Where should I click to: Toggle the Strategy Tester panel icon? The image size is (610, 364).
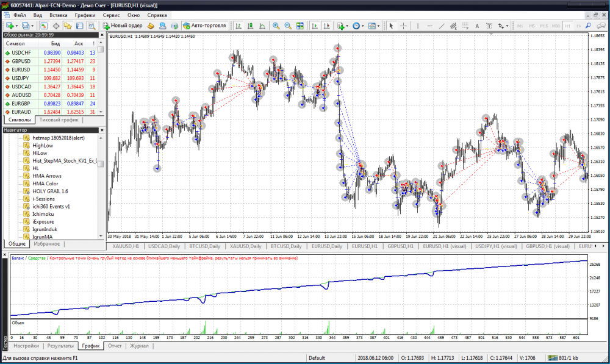(x=91, y=26)
